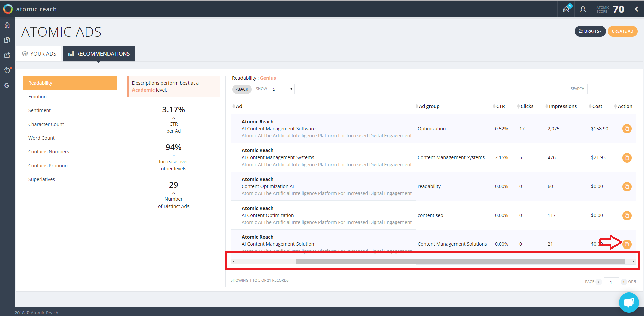
Task: Open the share sidebar icon
Action: (7, 55)
